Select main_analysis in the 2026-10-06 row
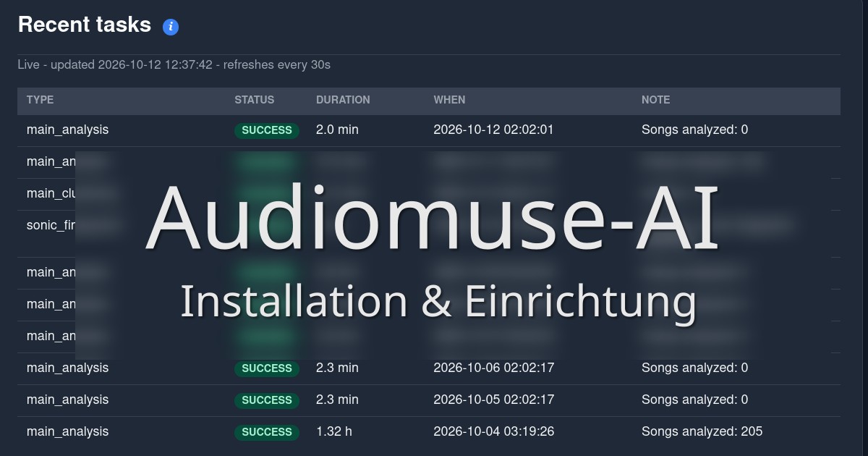 [x=67, y=368]
